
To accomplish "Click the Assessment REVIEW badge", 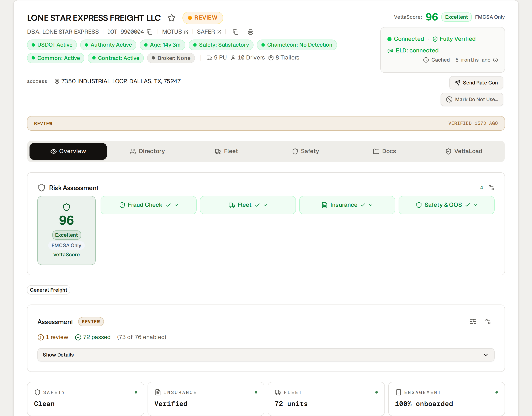I will coord(91,322).
